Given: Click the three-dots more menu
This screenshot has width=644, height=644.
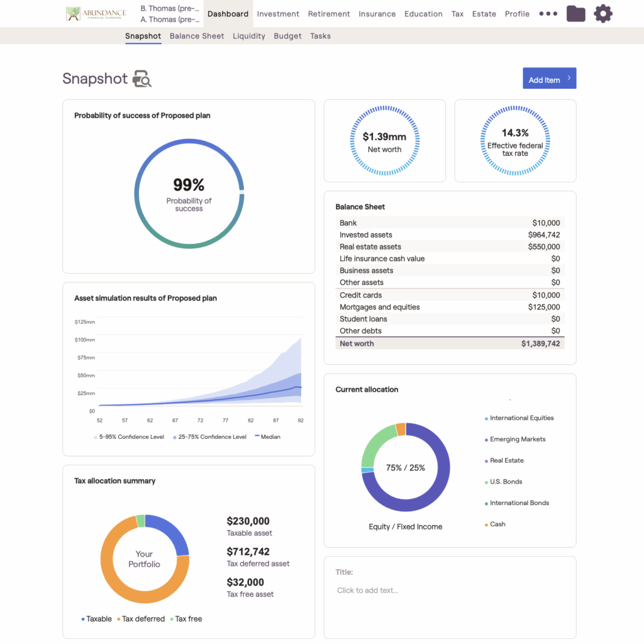Looking at the screenshot, I should pos(548,13).
